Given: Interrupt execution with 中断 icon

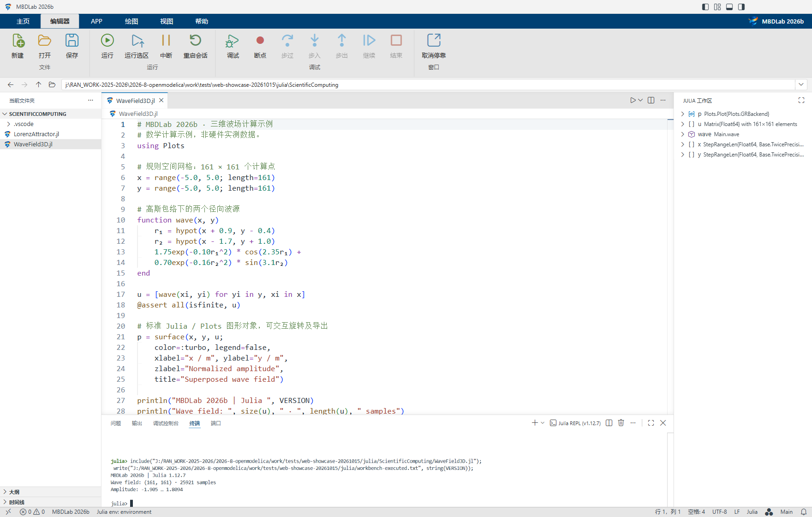Looking at the screenshot, I should (166, 41).
